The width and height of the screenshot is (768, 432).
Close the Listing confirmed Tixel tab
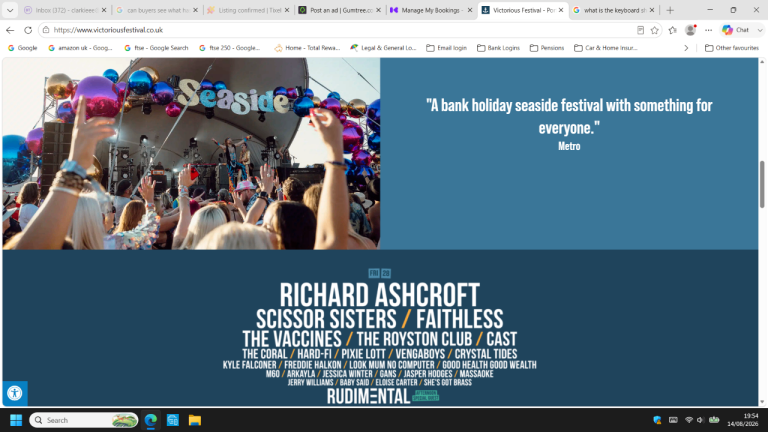(x=287, y=10)
